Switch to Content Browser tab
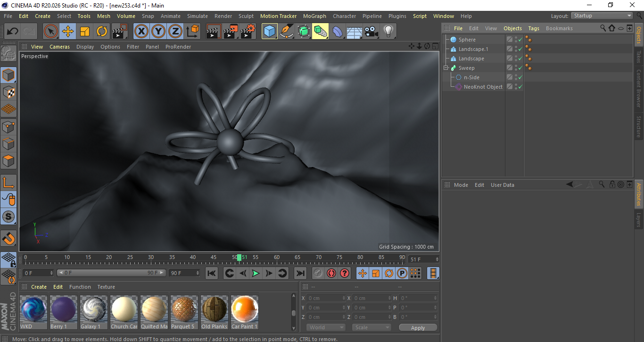 click(639, 88)
